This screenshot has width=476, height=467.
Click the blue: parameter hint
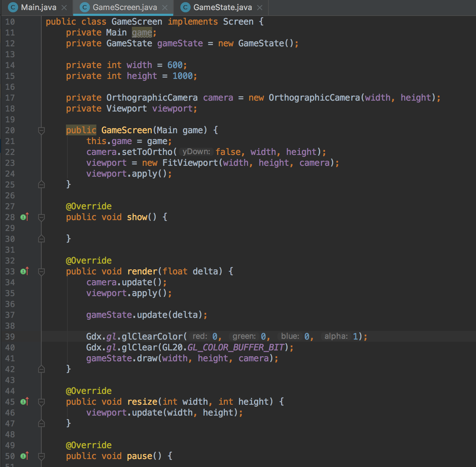(x=290, y=336)
